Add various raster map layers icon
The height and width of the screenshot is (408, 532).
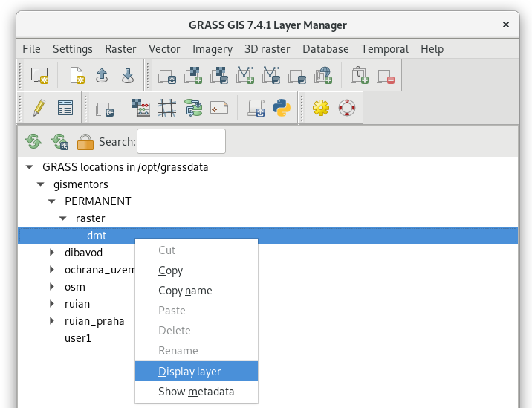tap(219, 75)
